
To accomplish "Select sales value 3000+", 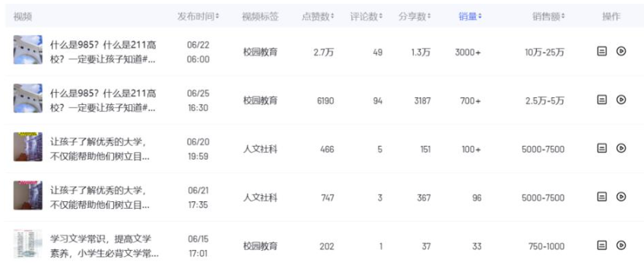I will point(468,52).
